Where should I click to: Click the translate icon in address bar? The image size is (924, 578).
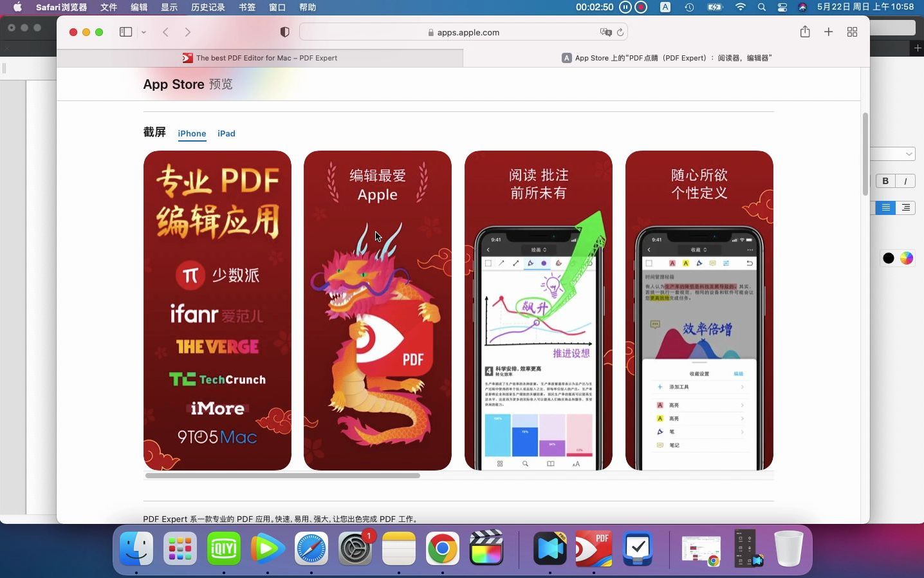[x=605, y=32]
